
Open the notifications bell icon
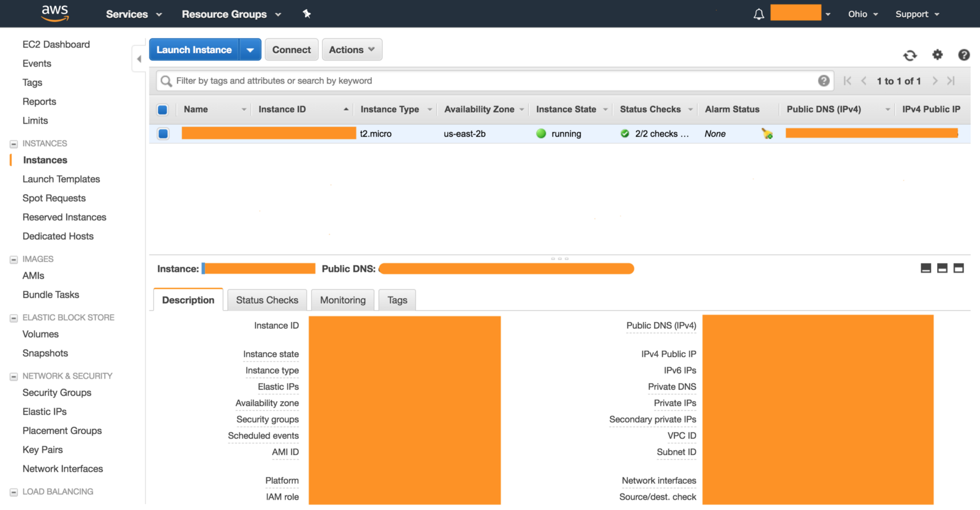click(x=758, y=14)
